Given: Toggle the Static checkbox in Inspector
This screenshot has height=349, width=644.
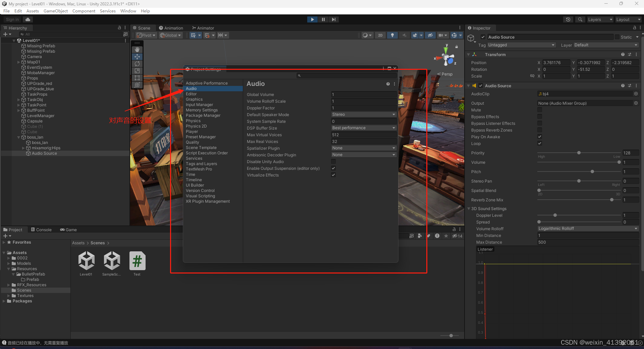Looking at the screenshot, I should tap(617, 37).
